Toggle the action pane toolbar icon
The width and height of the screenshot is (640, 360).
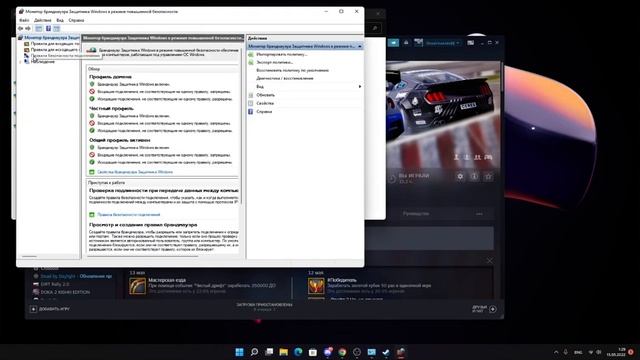(57, 29)
